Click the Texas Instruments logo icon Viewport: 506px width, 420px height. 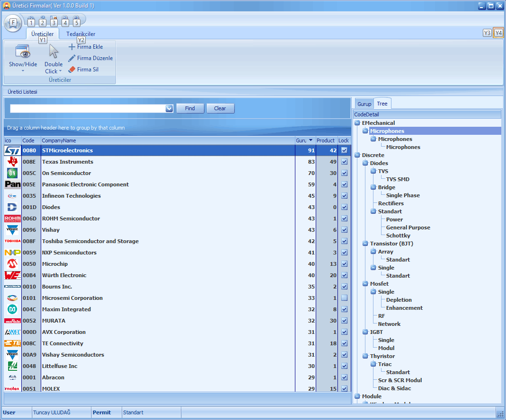click(x=13, y=162)
